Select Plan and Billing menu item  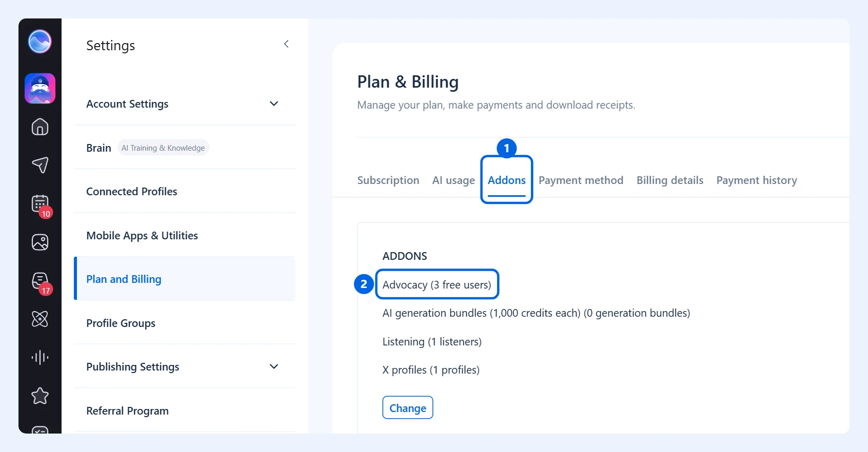[x=185, y=279]
